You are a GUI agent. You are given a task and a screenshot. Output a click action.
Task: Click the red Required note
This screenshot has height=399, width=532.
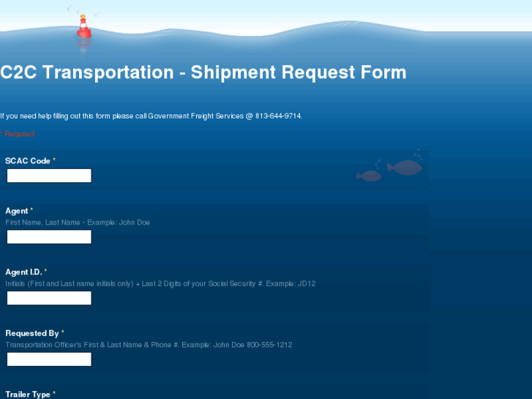[x=18, y=134]
